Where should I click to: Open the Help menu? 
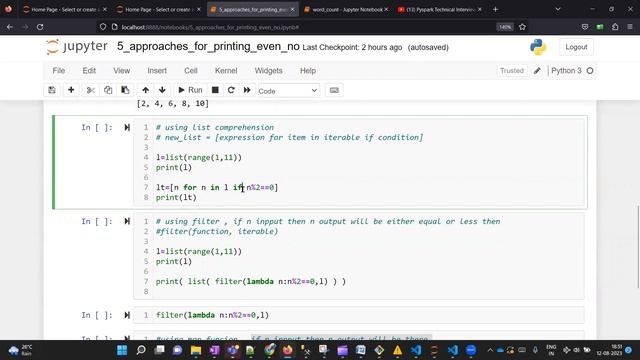click(308, 71)
